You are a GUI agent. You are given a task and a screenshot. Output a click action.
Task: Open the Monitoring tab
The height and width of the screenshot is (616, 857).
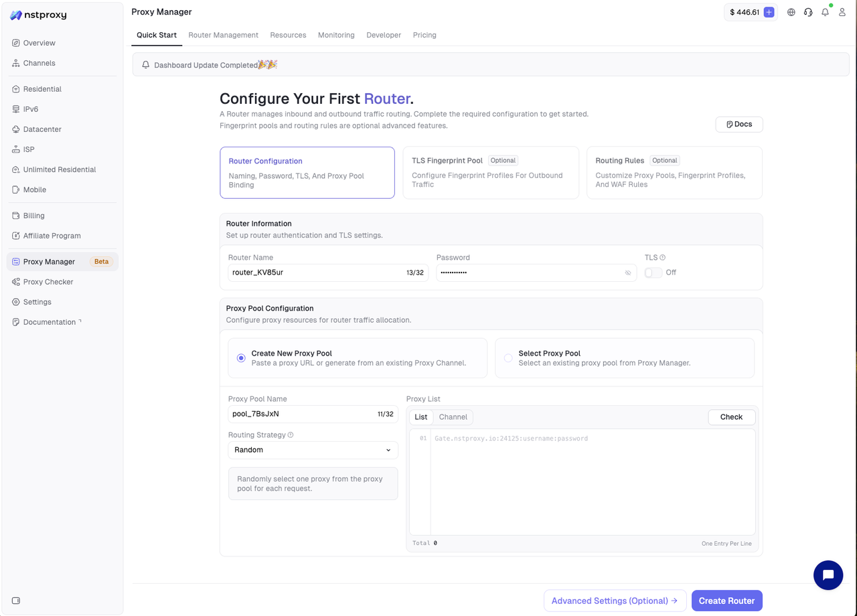click(x=336, y=35)
